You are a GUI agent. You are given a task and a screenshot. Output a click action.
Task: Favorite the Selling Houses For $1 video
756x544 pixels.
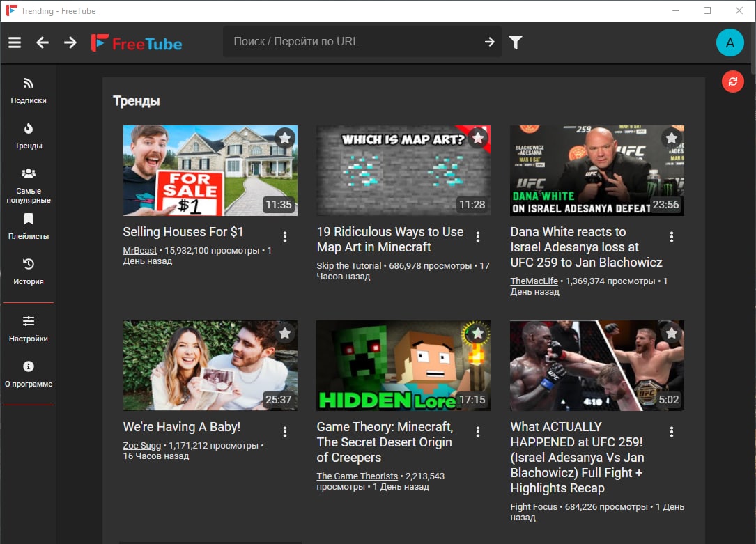click(x=285, y=138)
